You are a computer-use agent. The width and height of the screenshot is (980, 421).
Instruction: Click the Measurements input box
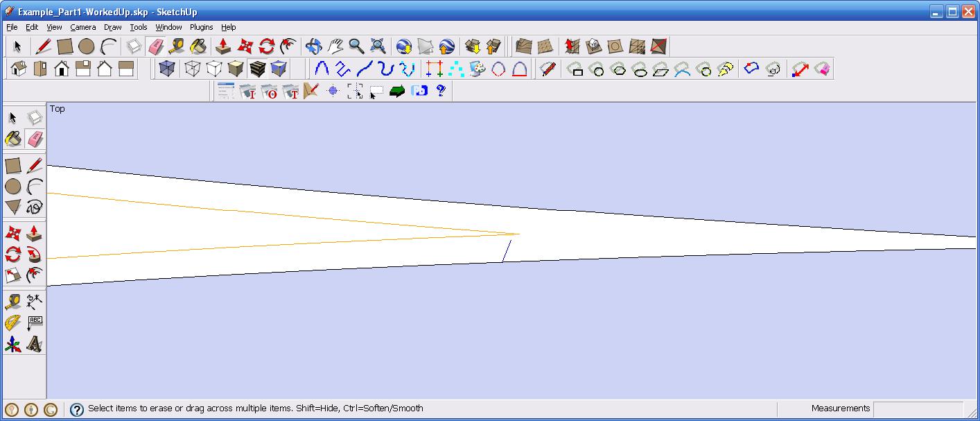tap(918, 409)
